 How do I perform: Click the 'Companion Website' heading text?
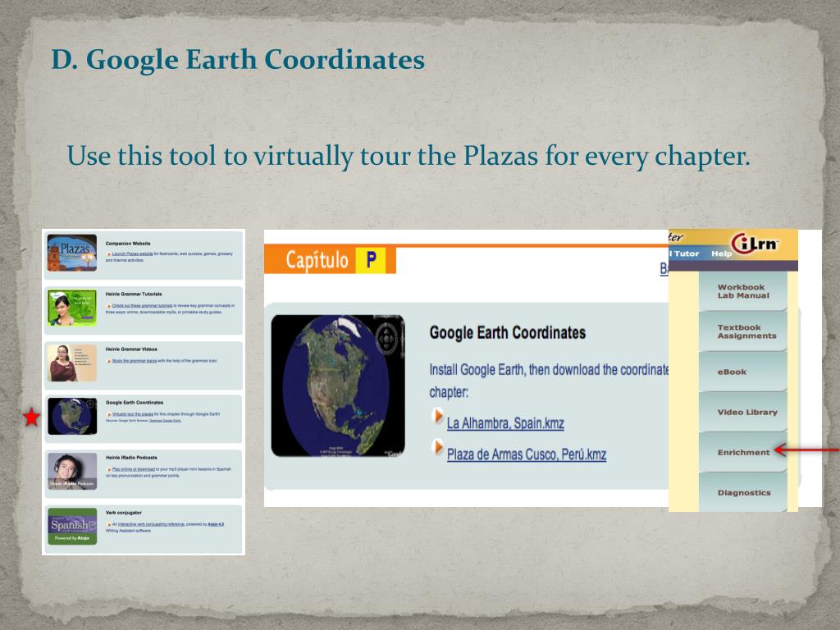pyautogui.click(x=128, y=243)
